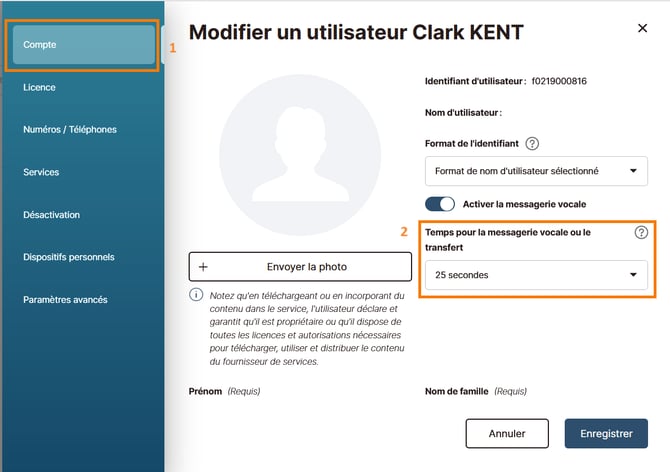
Task: Select the Compte sidebar tab
Action: (84, 44)
